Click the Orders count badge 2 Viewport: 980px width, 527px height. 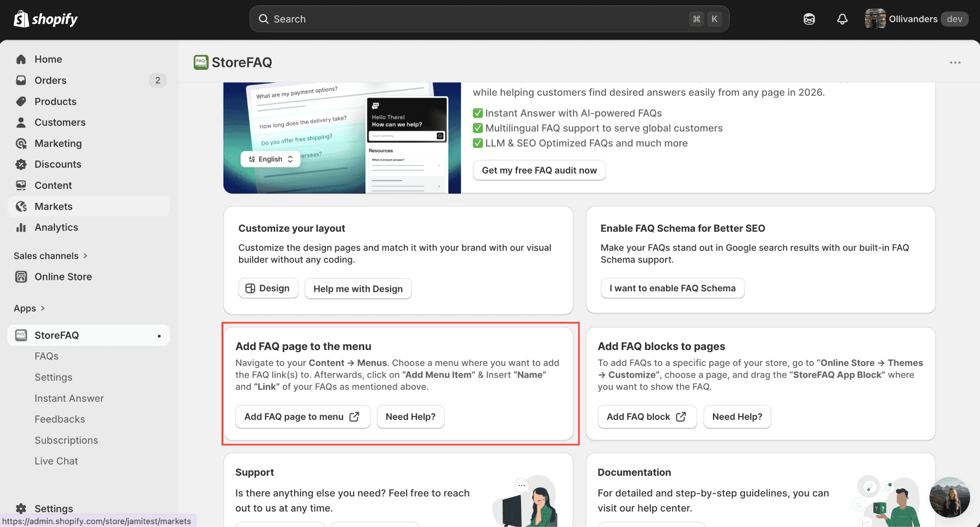click(157, 80)
